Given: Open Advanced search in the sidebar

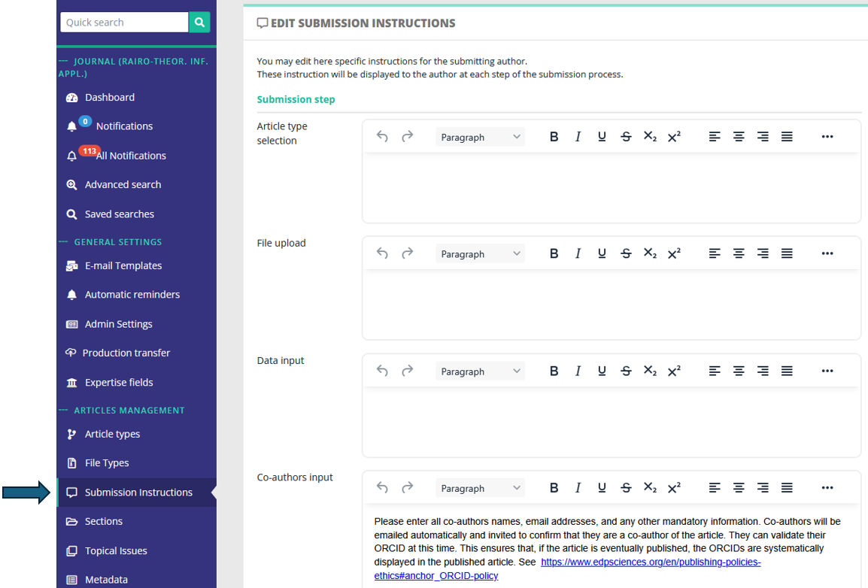Looking at the screenshot, I should (123, 185).
